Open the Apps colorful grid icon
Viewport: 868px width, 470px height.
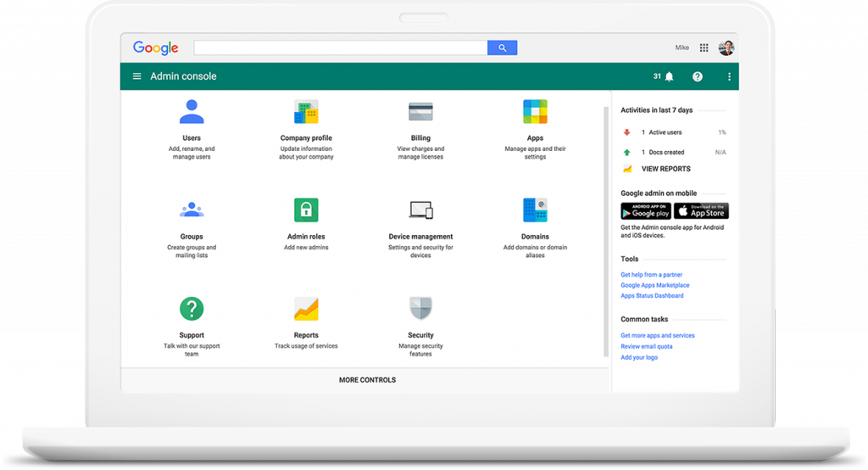point(535,111)
